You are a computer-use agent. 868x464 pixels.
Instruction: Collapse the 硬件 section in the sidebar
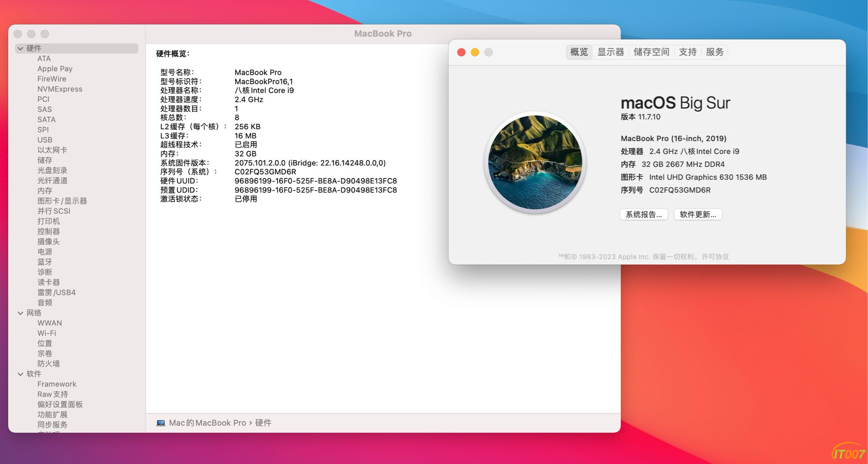coord(20,49)
